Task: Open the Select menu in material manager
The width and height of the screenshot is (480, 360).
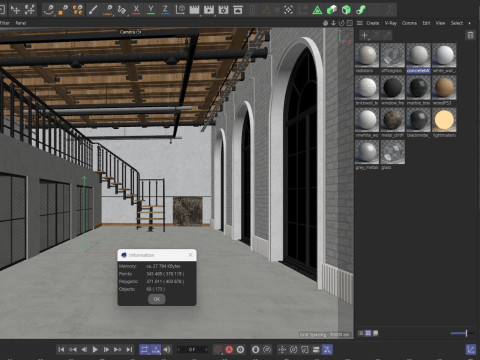Action: [x=457, y=23]
